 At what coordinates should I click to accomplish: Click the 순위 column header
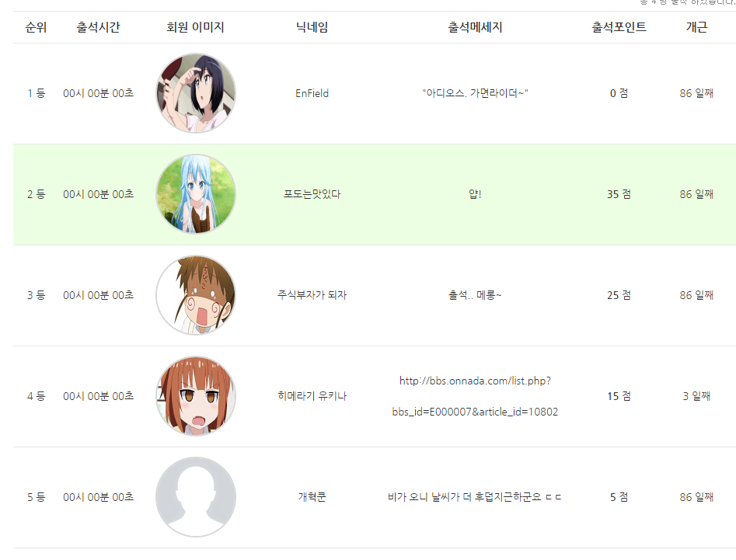[37, 27]
